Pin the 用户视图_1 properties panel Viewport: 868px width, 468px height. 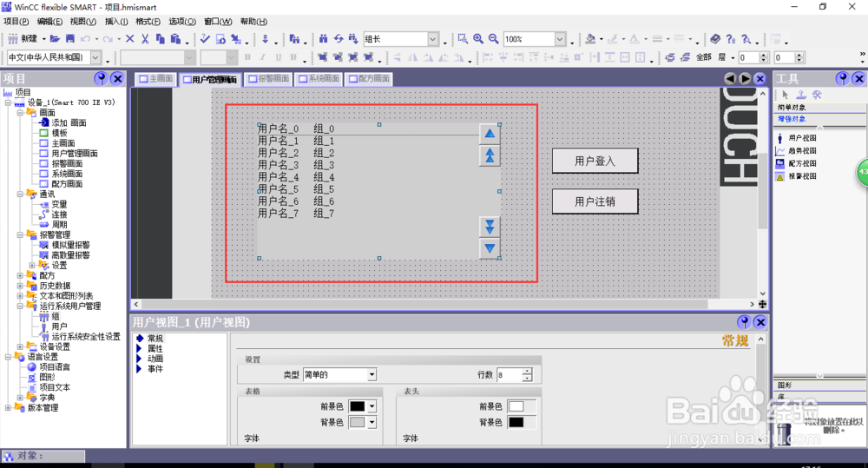tap(744, 322)
